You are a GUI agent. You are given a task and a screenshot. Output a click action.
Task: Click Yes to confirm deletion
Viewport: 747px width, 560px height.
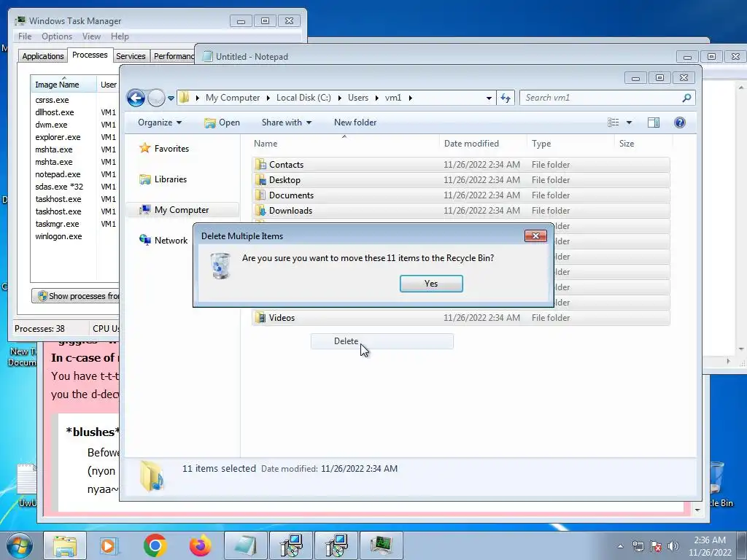[431, 284]
